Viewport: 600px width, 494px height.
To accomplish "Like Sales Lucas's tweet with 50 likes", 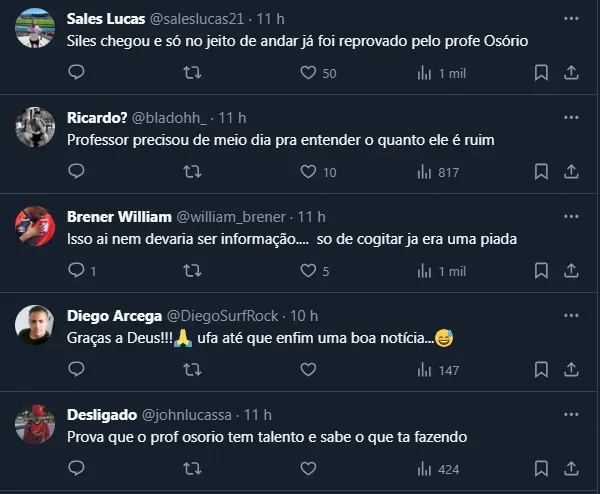I will pos(308,73).
